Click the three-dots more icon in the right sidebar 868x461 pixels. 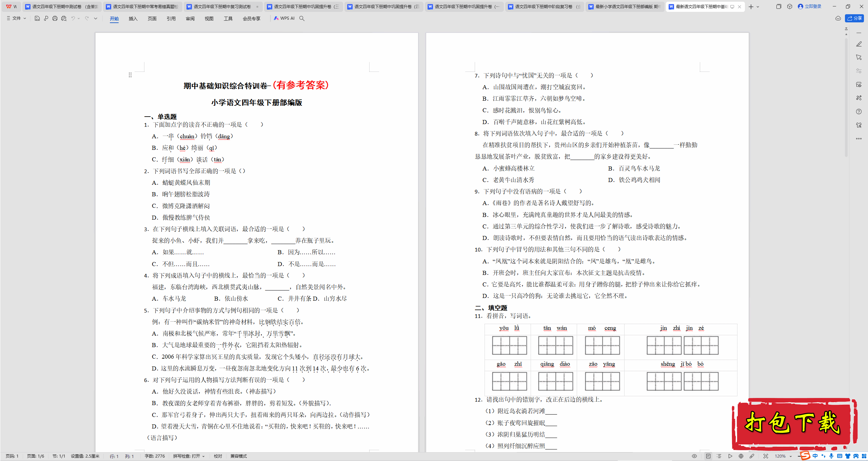pos(859,139)
